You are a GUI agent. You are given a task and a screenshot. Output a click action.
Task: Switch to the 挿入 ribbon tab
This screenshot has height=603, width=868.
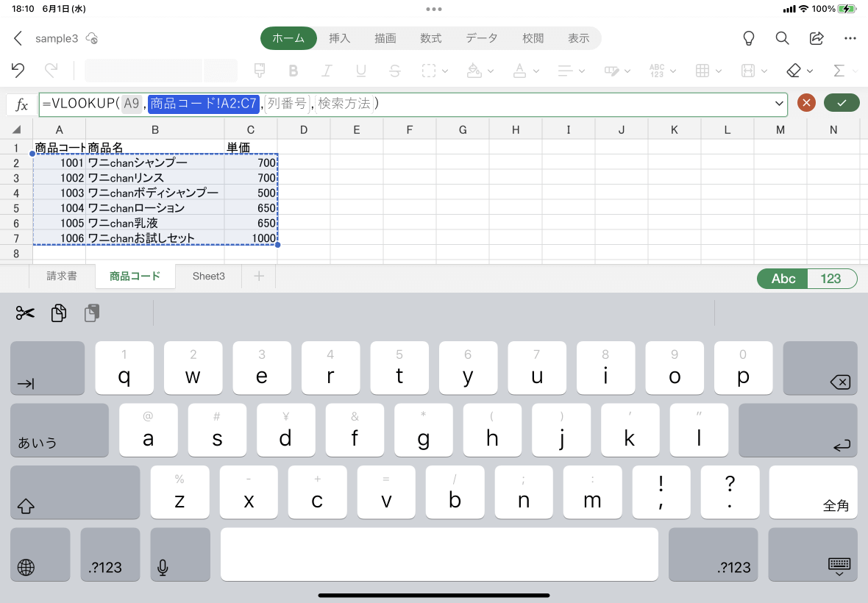coord(339,38)
